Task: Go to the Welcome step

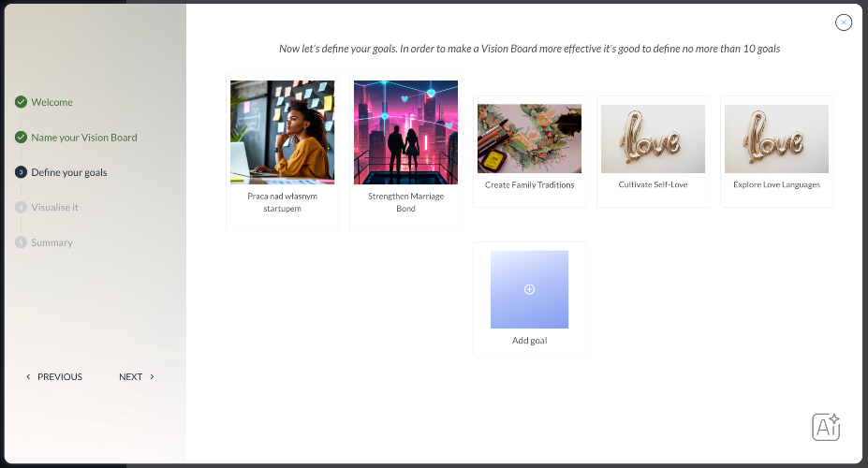Action: tap(51, 102)
